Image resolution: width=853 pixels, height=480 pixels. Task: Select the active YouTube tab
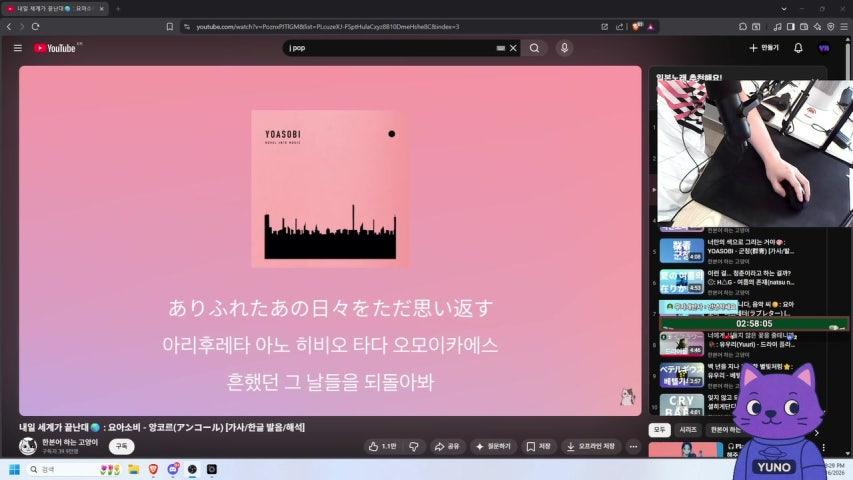tap(54, 9)
